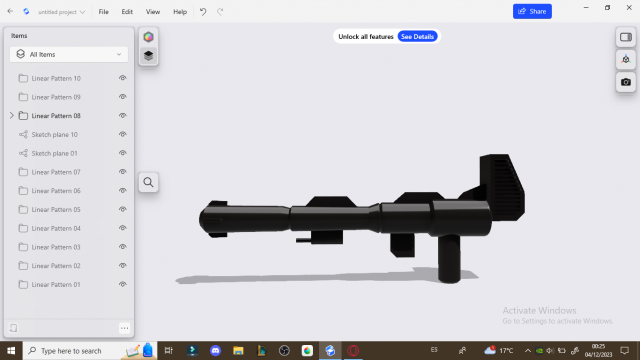Toggle visibility of Linear Pattern 01
The image size is (640, 360).
tap(122, 284)
